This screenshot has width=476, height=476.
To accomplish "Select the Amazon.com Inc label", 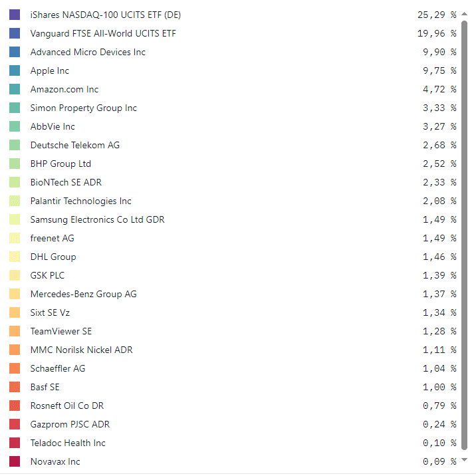I will (64, 89).
